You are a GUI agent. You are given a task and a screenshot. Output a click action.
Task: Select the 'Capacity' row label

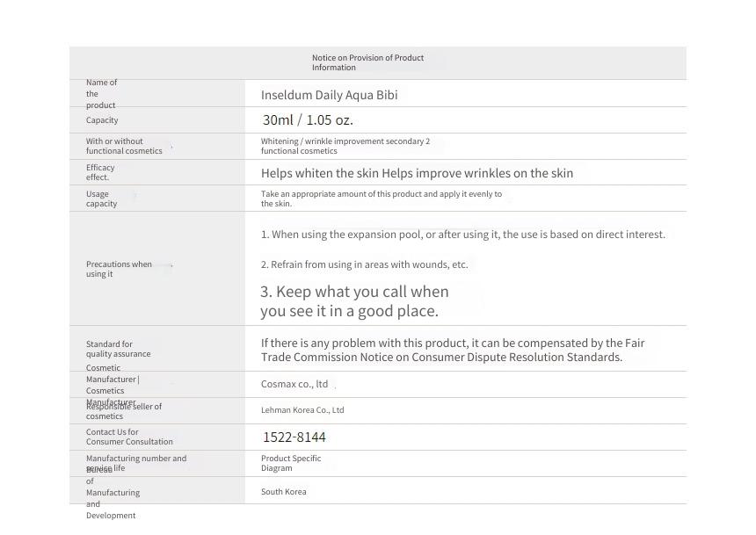(102, 120)
